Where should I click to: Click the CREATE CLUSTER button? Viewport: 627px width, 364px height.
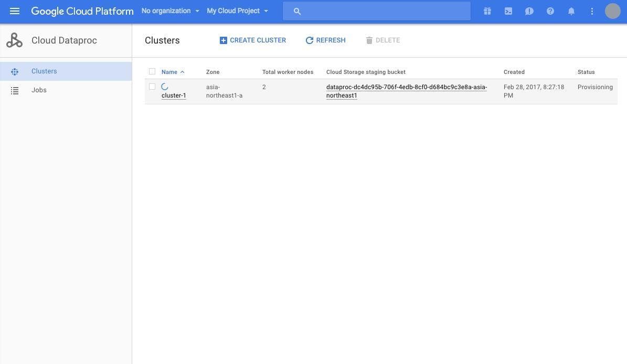[x=253, y=40]
